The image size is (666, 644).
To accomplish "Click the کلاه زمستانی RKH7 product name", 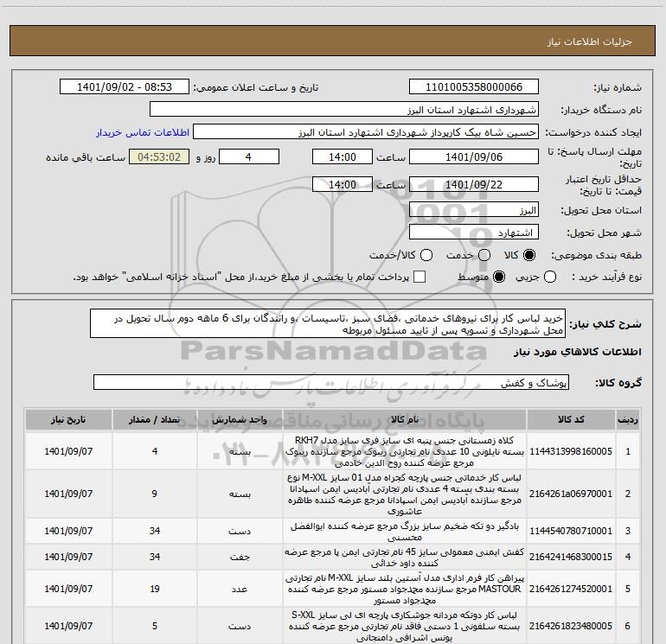I will pyautogui.click(x=405, y=451).
